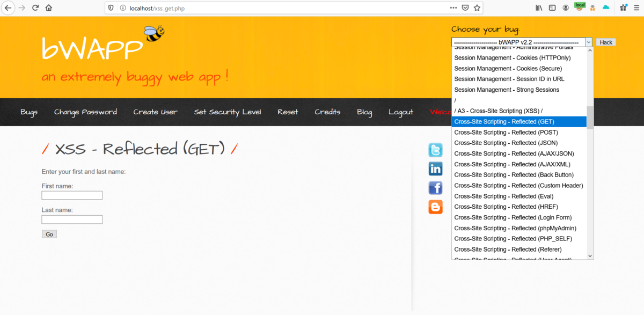Open Credits in the navigation bar
The height and width of the screenshot is (315, 644).
click(x=327, y=112)
